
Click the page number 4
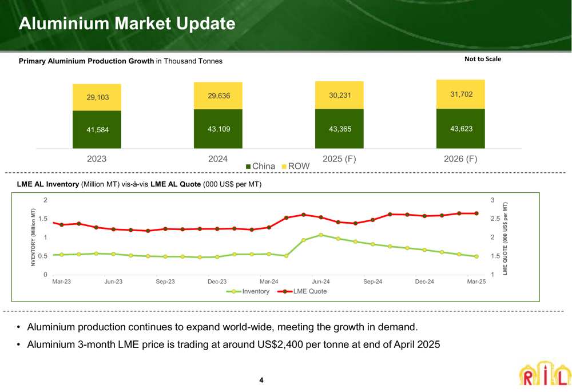pos(261,381)
